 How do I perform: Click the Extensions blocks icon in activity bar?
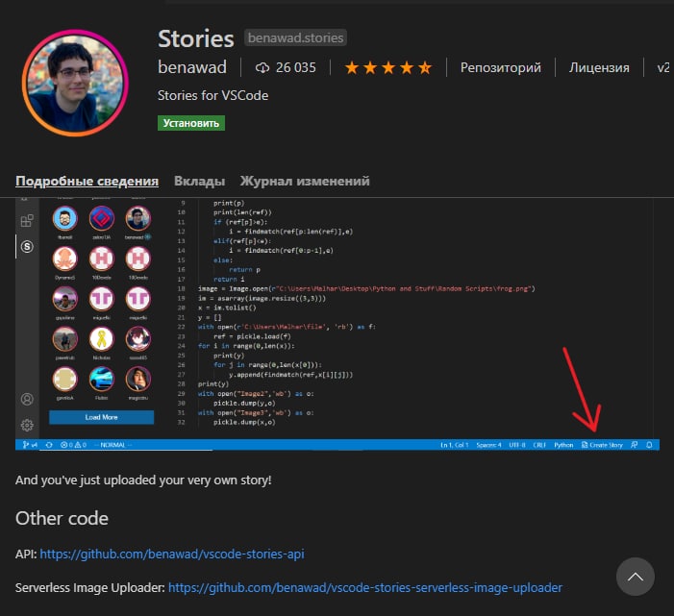27,221
